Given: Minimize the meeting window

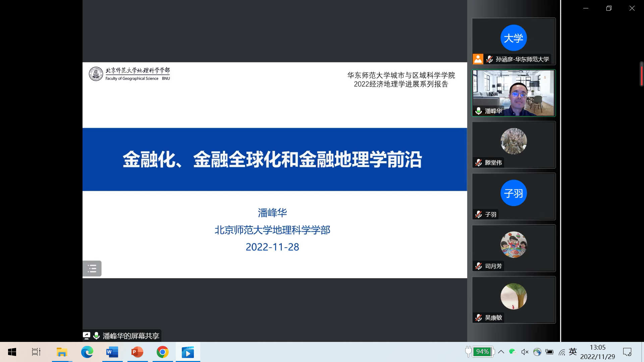Looking at the screenshot, I should tap(586, 8).
